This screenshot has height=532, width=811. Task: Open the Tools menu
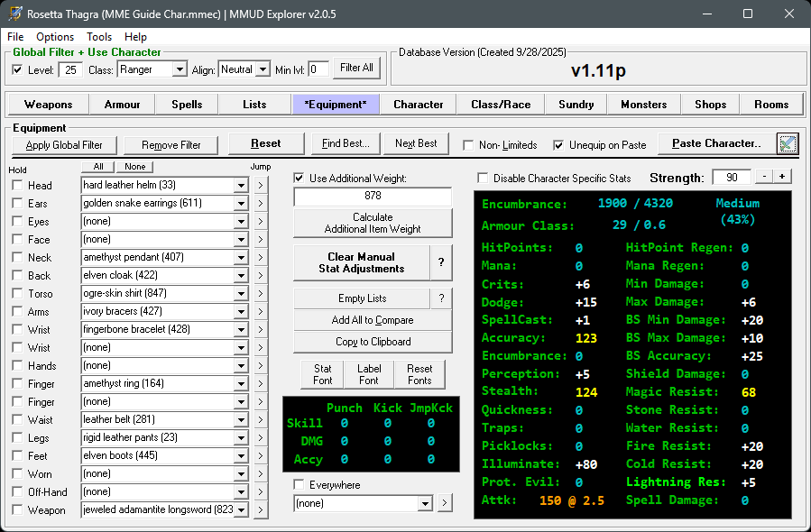tap(99, 37)
